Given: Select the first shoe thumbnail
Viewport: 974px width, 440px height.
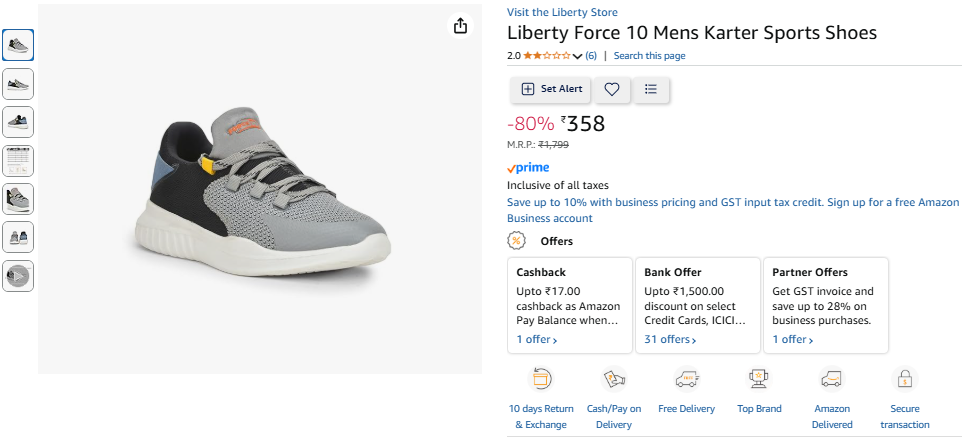Looking at the screenshot, I should click(x=18, y=45).
